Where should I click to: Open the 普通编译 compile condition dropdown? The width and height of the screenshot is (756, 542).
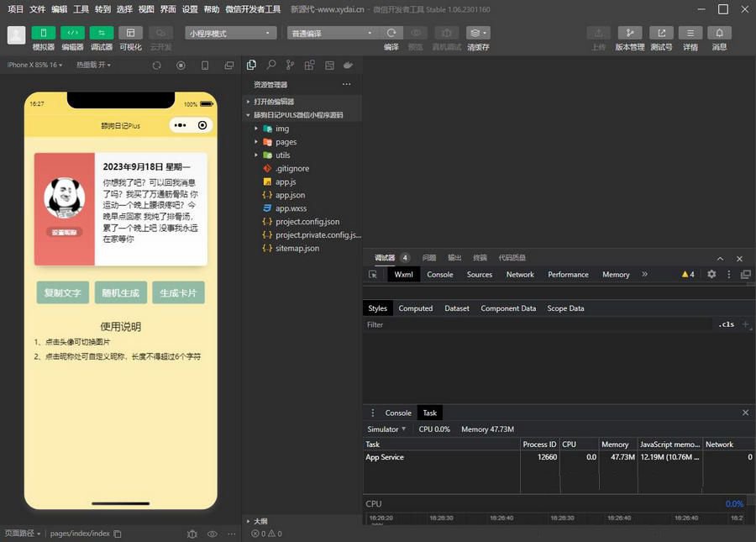332,32
